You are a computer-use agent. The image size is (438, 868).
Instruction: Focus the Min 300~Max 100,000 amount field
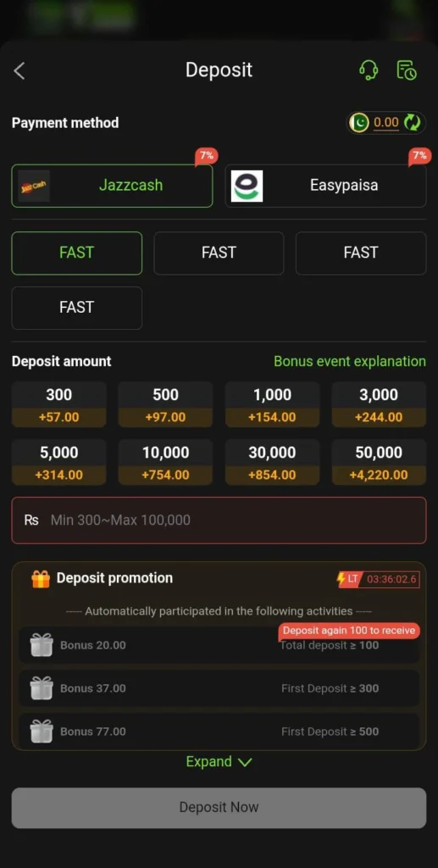219,520
